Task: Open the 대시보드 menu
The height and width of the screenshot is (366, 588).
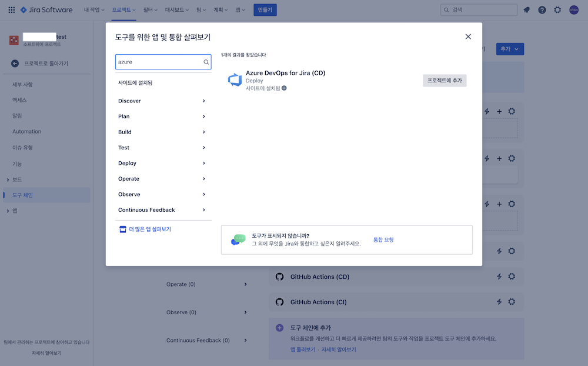Action: (x=177, y=10)
